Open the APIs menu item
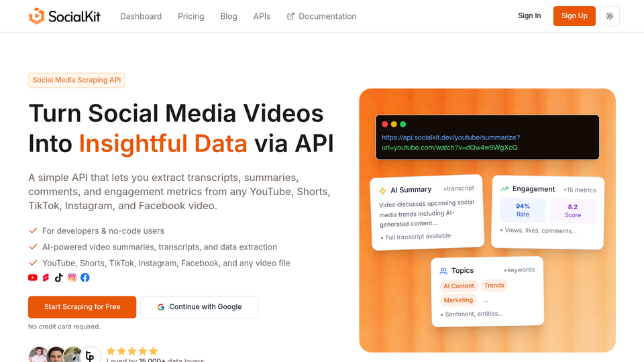 point(262,16)
